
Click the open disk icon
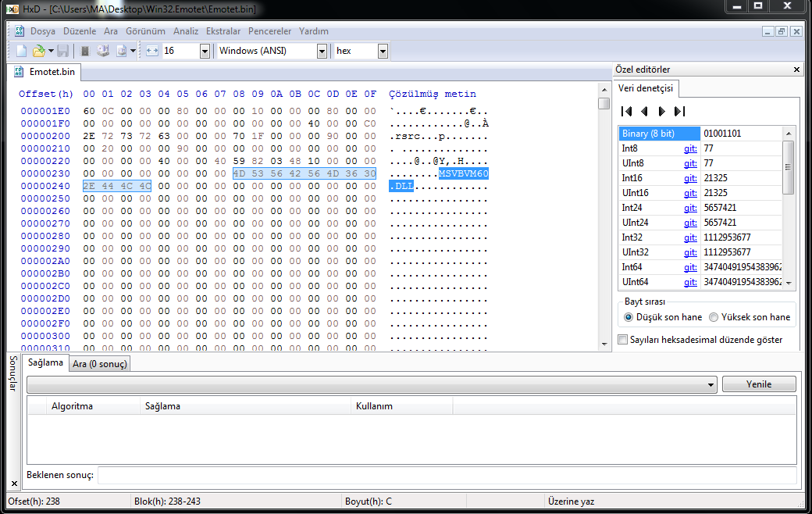(x=103, y=51)
